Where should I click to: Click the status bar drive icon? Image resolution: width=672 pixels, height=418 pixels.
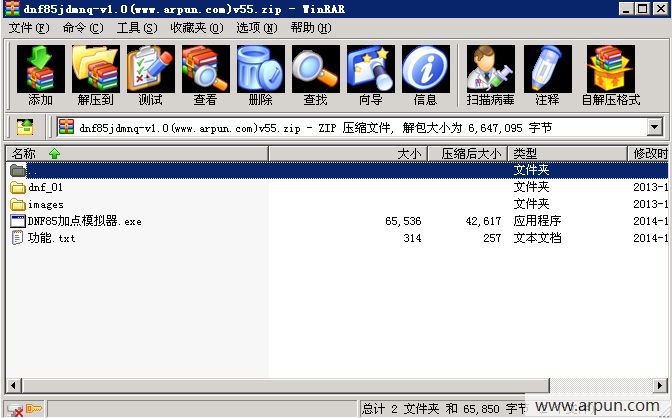15,410
